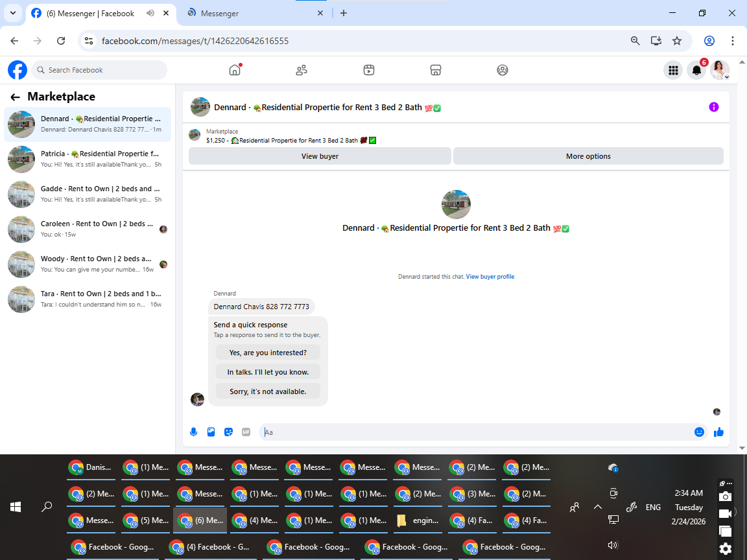Switch to the '(6) Messenger | Facebook' tab
This screenshot has height=560, width=747.
[x=91, y=14]
